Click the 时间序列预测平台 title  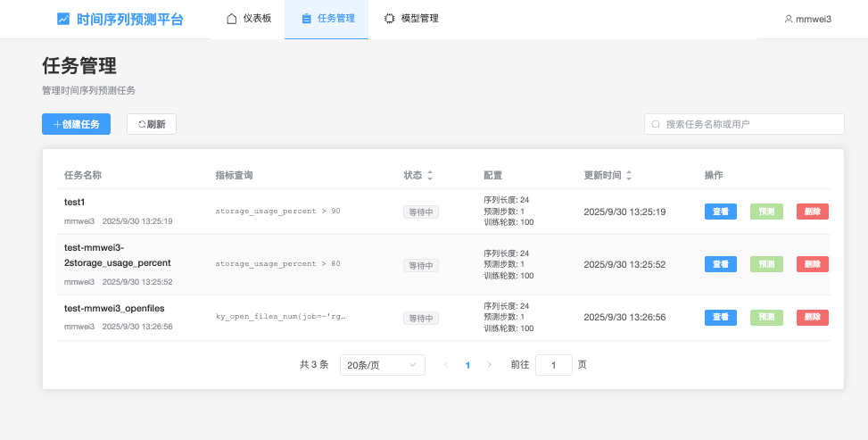[130, 20]
